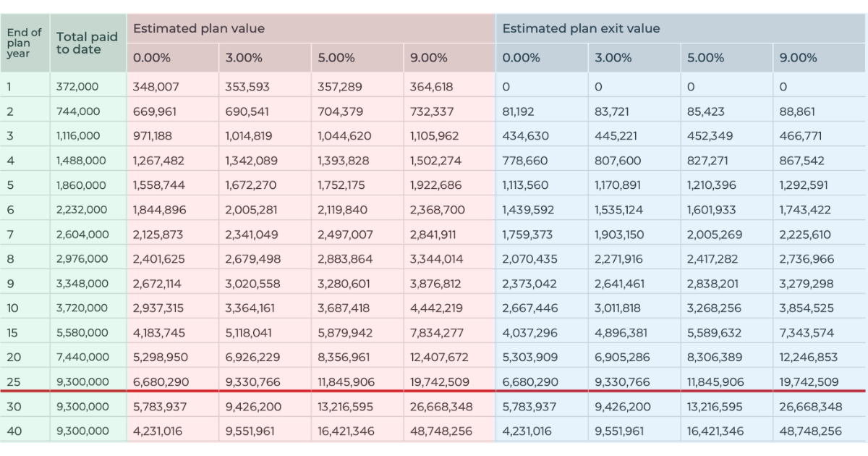Click the 1,116,000 total paid cell
Viewport: 868px width, 456px height.
[x=80, y=136]
